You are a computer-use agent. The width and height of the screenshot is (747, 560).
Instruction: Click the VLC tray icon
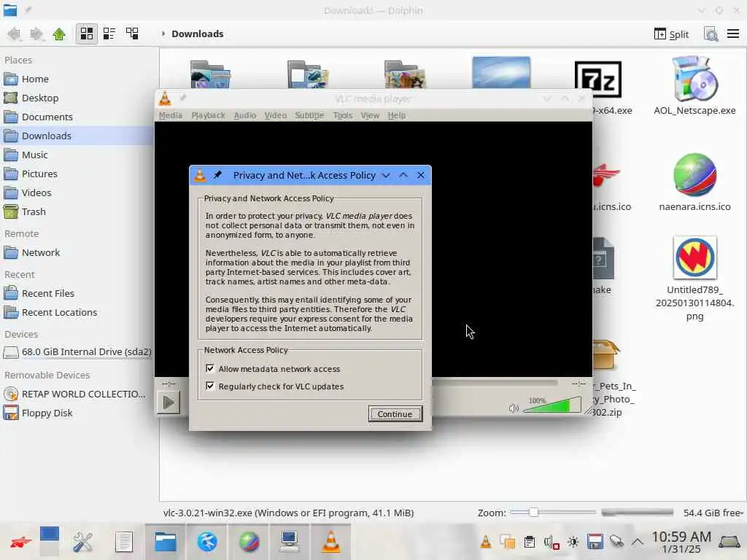485,542
